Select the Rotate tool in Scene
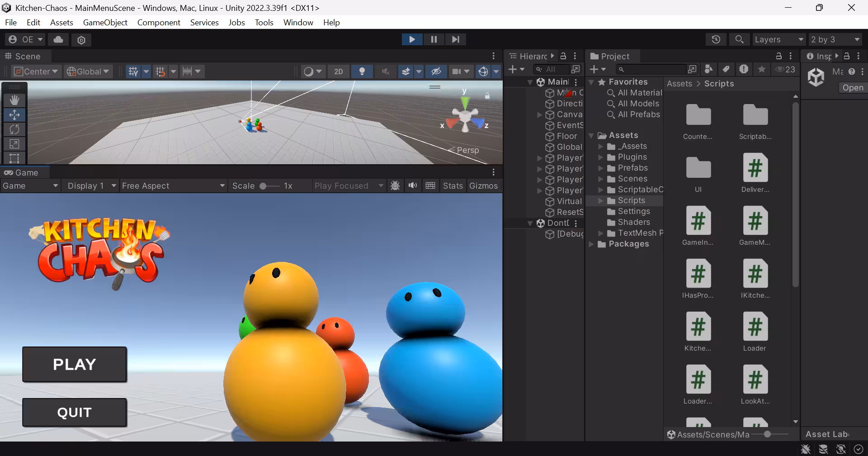The width and height of the screenshot is (868, 456). pyautogui.click(x=14, y=129)
